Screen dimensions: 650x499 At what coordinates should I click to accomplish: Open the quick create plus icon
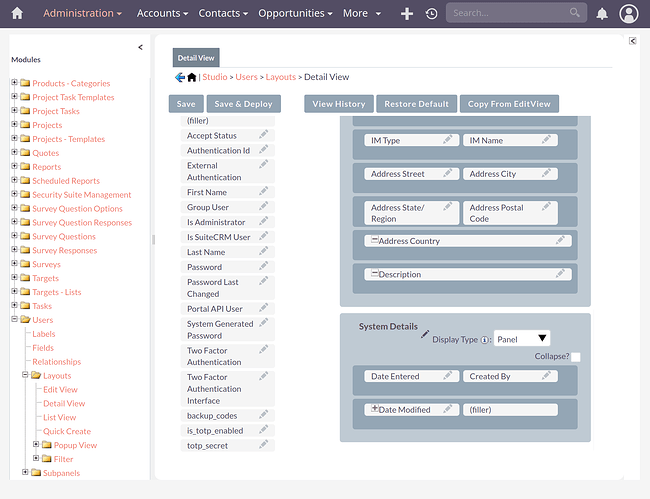[407, 14]
